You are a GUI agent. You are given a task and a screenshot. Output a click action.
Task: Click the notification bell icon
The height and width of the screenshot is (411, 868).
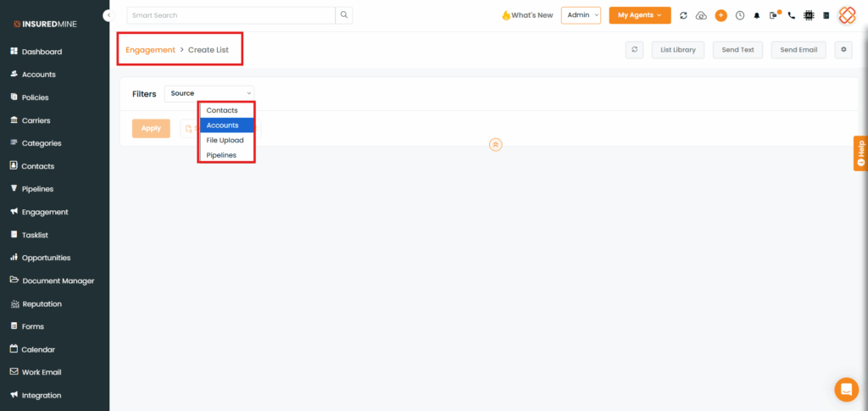click(756, 15)
